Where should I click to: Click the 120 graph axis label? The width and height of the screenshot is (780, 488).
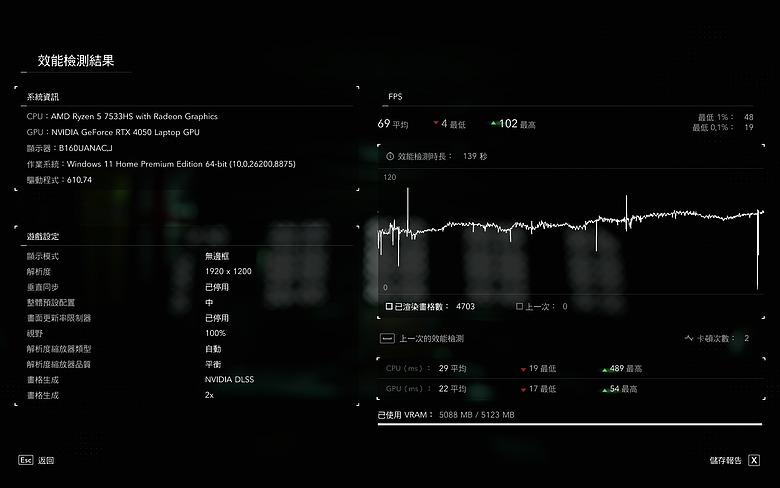pos(390,177)
